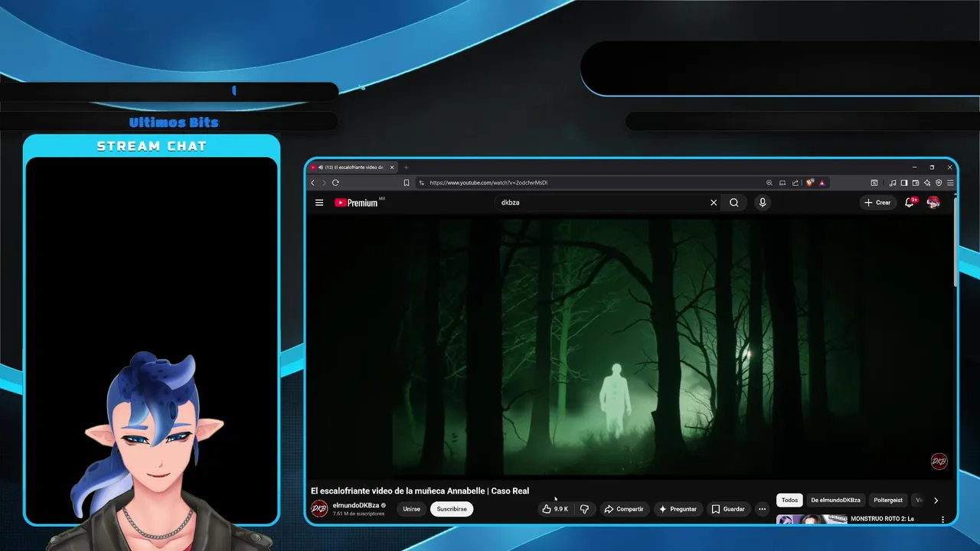Open the Leo AI sparkle icon
980x551 pixels.
927,183
